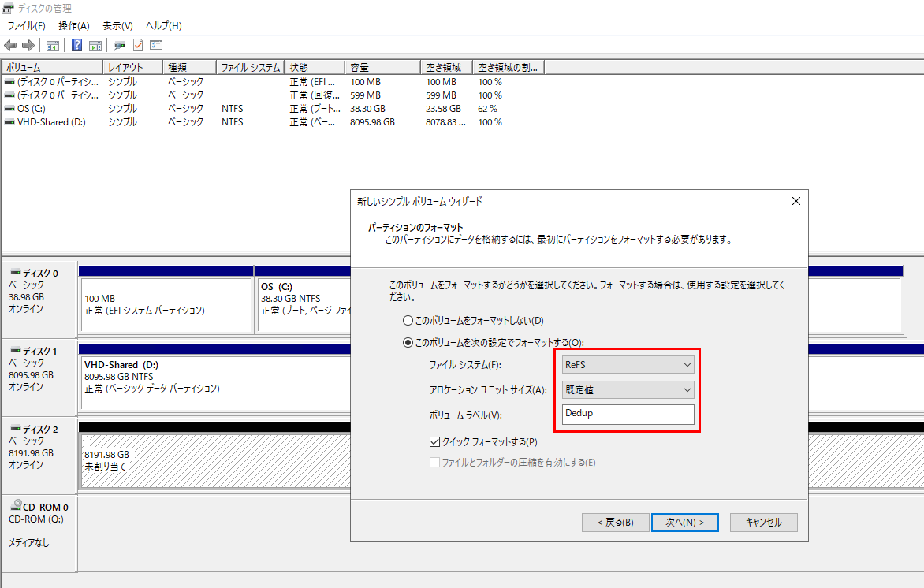Close the new simple volume wizard dialog
The image size is (924, 588).
click(796, 201)
